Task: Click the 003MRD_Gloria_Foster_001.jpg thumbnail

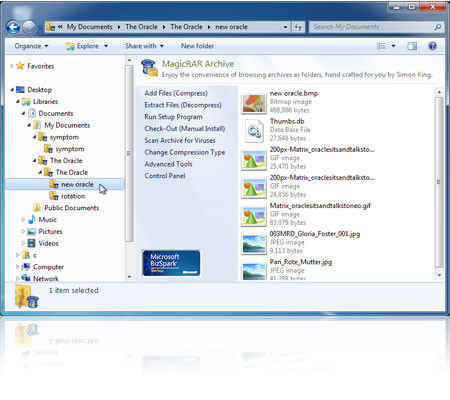Action: click(x=254, y=244)
